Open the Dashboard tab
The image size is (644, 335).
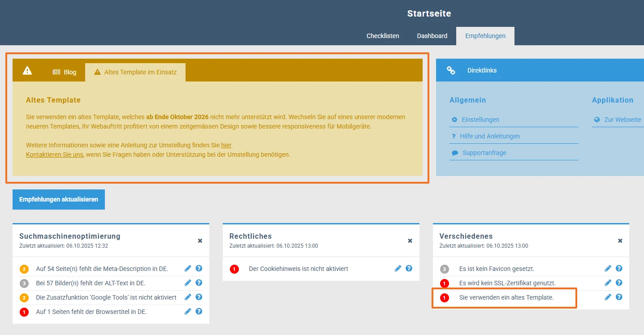432,36
